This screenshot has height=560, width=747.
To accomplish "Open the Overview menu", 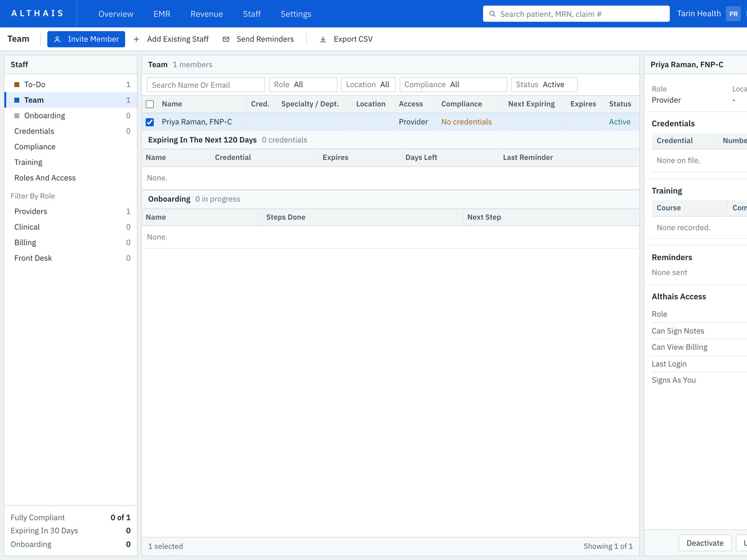I will [116, 14].
